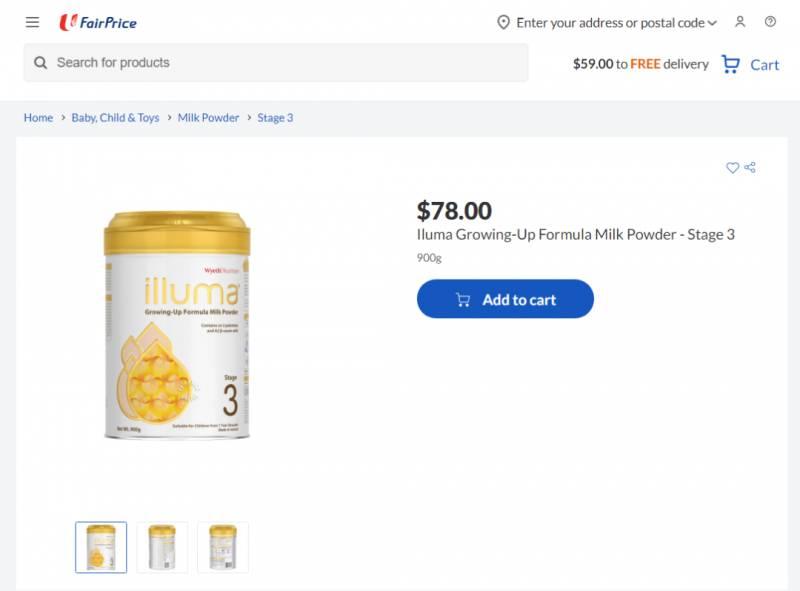The image size is (800, 591).
Task: Click the share icon
Action: [x=750, y=168]
